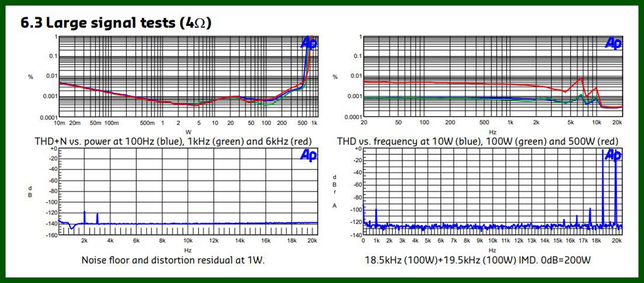The width and height of the screenshot is (644, 283).
Task: Click the 2k spike in noise floor chart
Action: (x=85, y=218)
